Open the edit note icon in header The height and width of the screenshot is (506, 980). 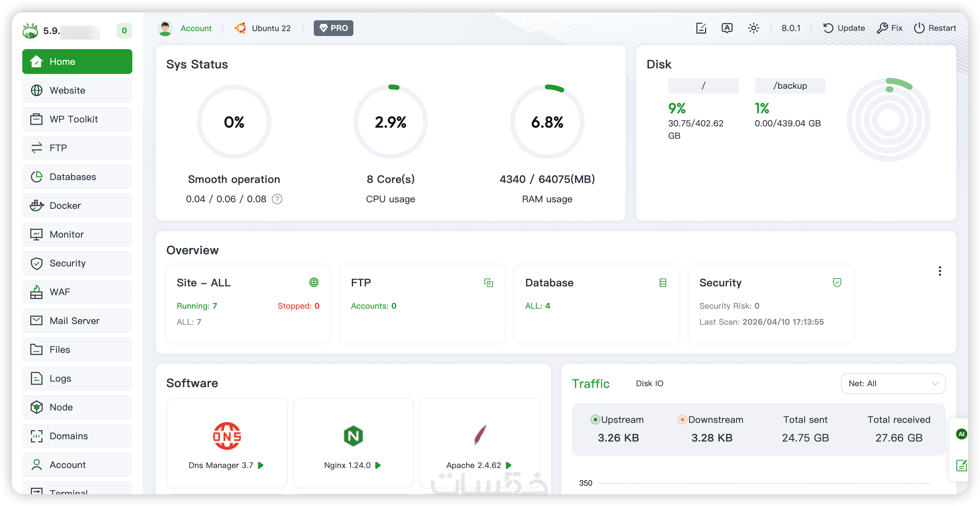click(x=701, y=28)
